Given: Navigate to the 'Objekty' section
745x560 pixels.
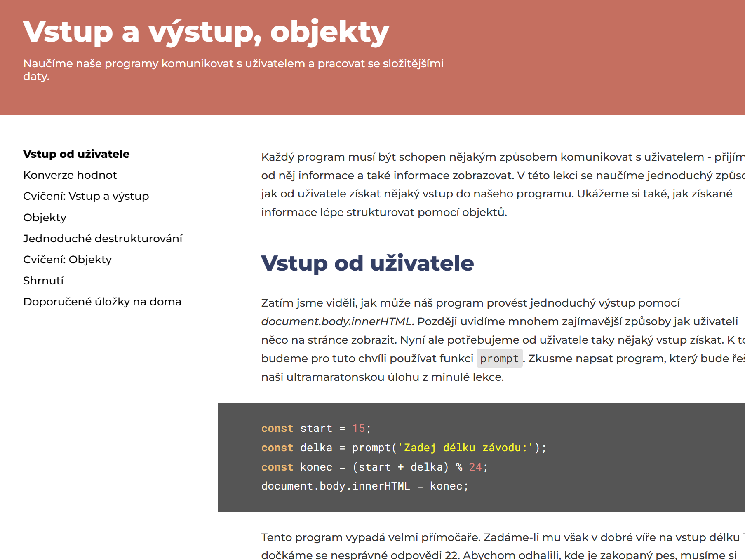Looking at the screenshot, I should pyautogui.click(x=44, y=217).
